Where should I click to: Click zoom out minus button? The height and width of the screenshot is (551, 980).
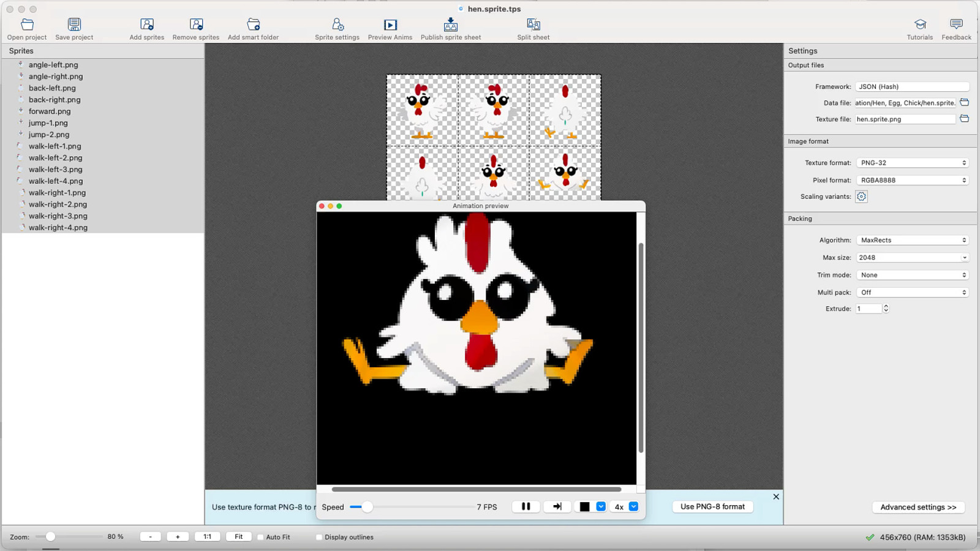(150, 536)
